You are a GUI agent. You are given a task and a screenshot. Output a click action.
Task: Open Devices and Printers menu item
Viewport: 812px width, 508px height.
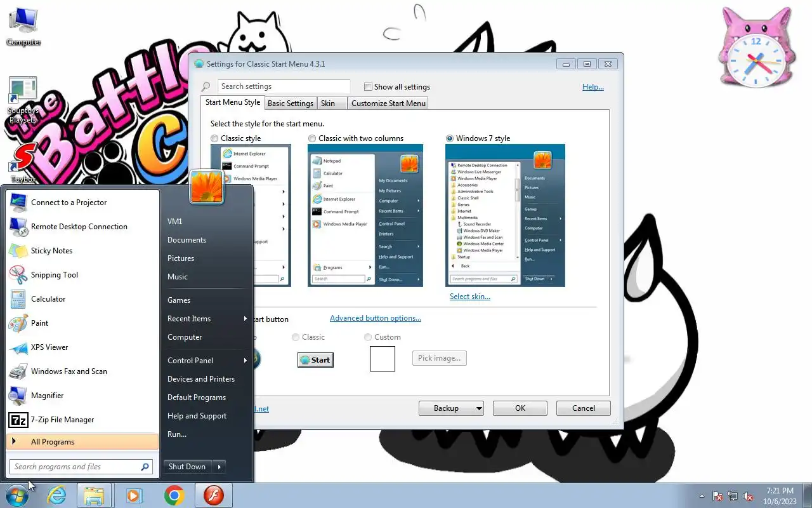(x=201, y=379)
